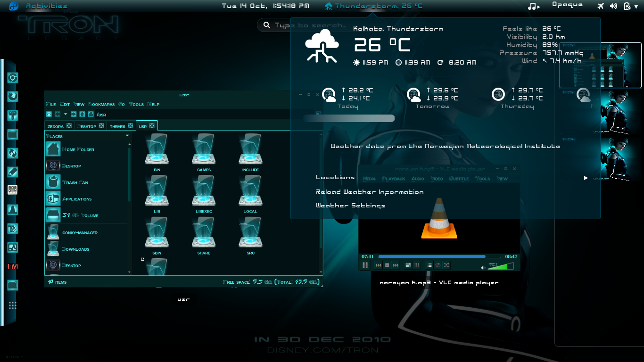This screenshot has width=644, height=362.
Task: Open the local folder
Action: [x=250, y=195]
